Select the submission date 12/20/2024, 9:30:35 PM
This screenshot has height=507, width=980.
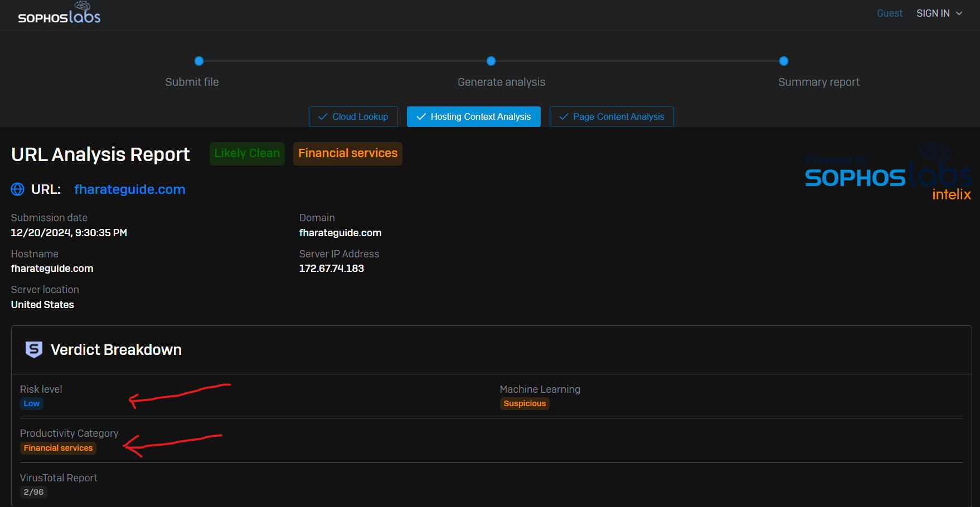[69, 233]
